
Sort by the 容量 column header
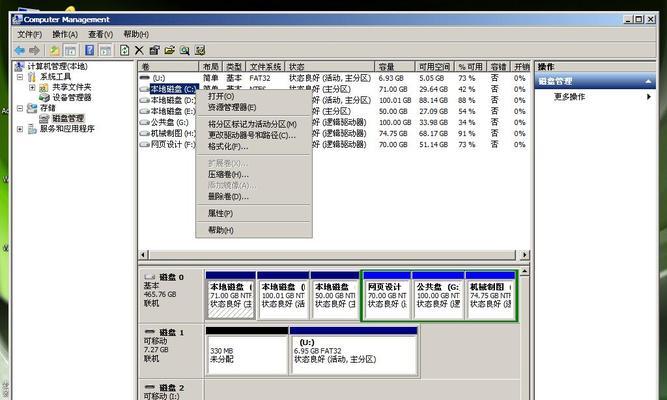coord(395,67)
